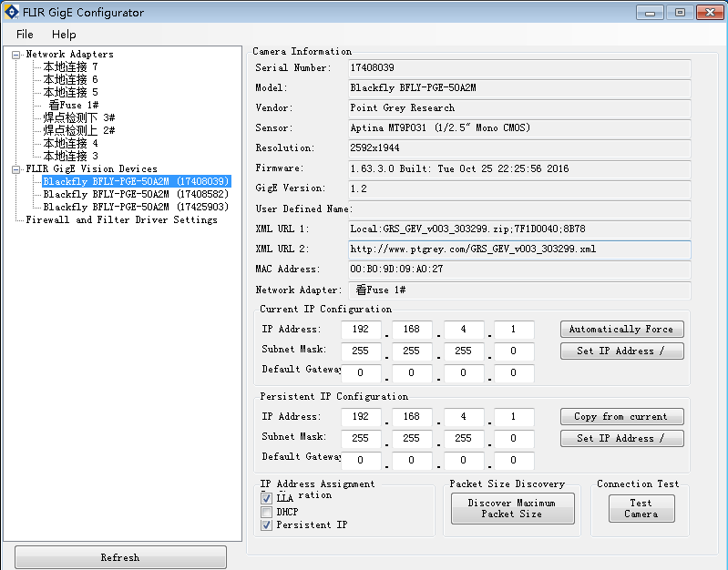Click current default gateway first octet
The height and width of the screenshot is (570, 728).
click(361, 373)
